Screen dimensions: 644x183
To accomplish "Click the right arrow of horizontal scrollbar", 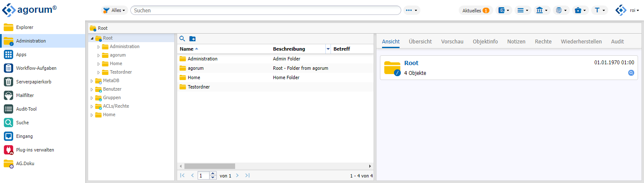I will 370,166.
